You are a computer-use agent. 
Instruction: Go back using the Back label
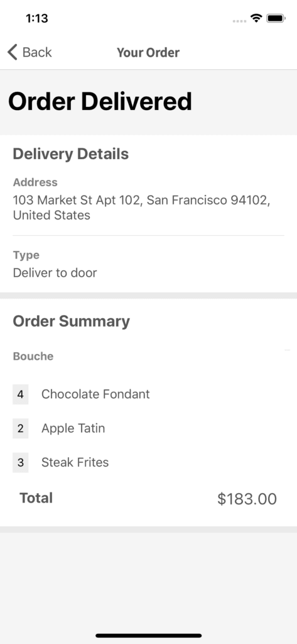coord(37,53)
